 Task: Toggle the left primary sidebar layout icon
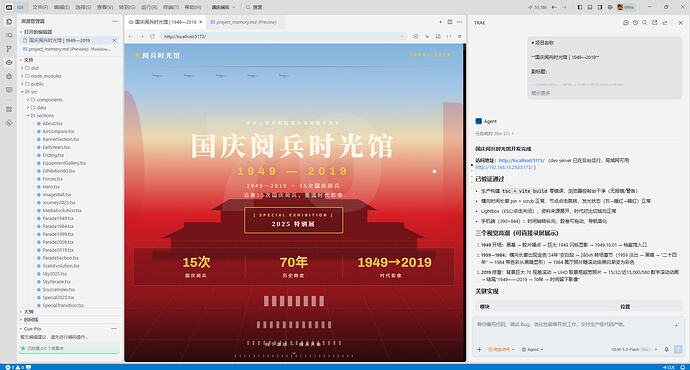[580, 7]
